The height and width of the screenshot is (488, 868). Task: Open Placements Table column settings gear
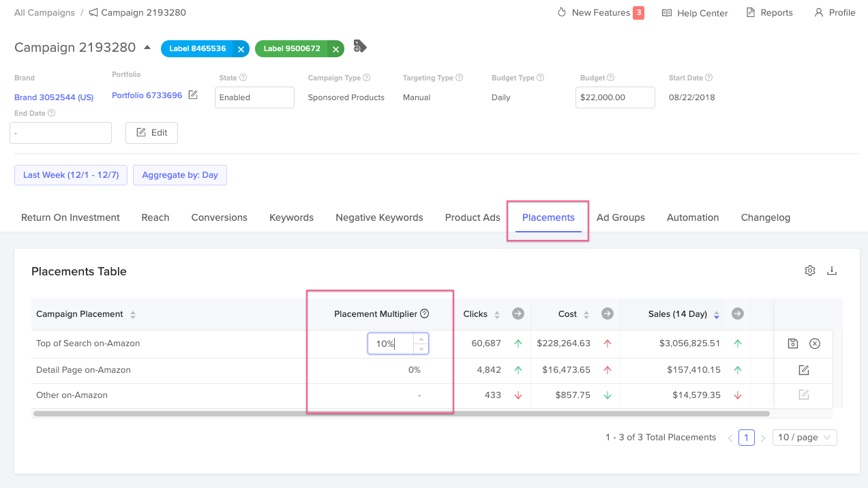click(809, 271)
